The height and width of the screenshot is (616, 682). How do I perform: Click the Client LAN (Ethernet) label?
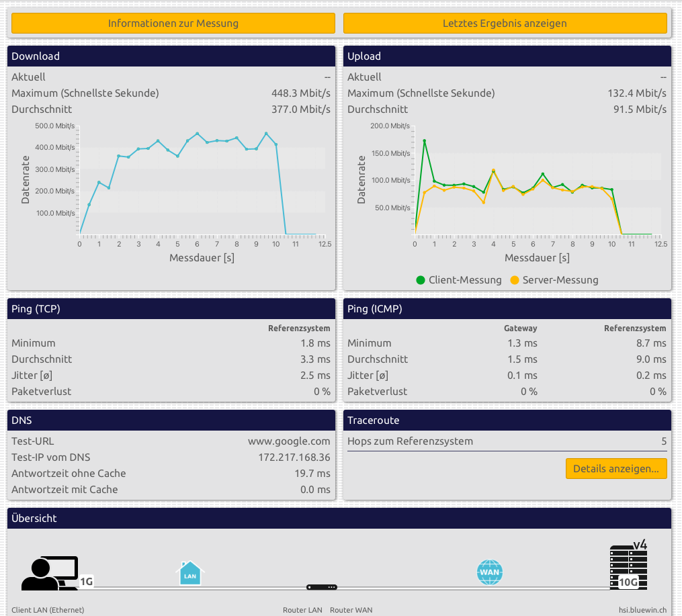point(48,610)
